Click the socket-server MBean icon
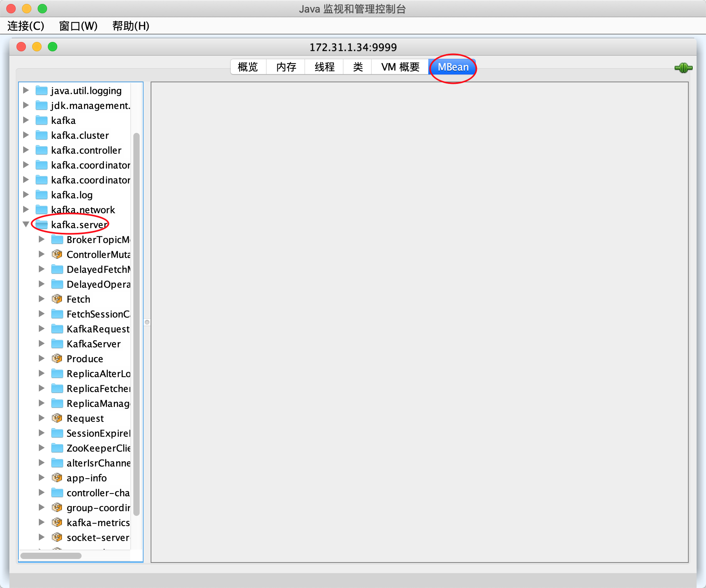This screenshot has width=706, height=588. coord(57,537)
